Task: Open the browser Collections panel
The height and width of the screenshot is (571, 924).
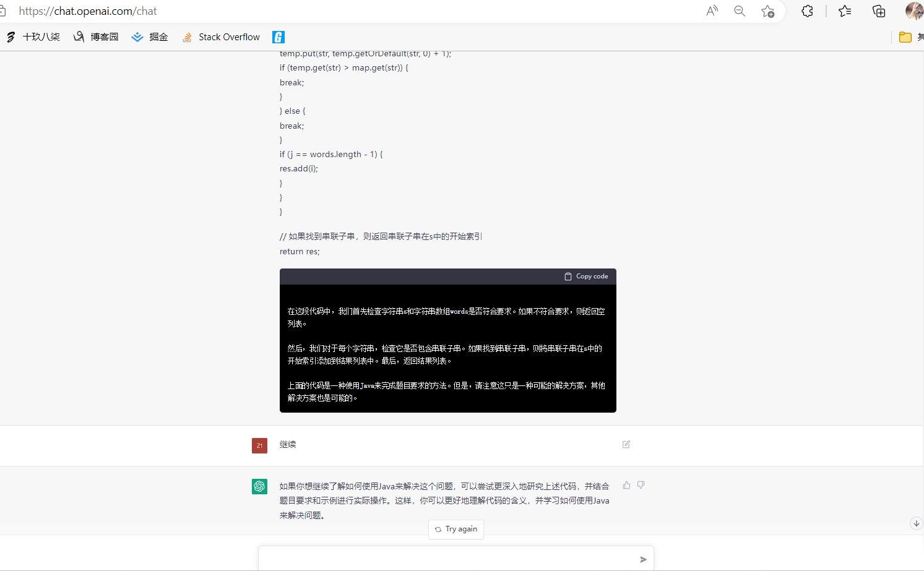Action: 879,11
